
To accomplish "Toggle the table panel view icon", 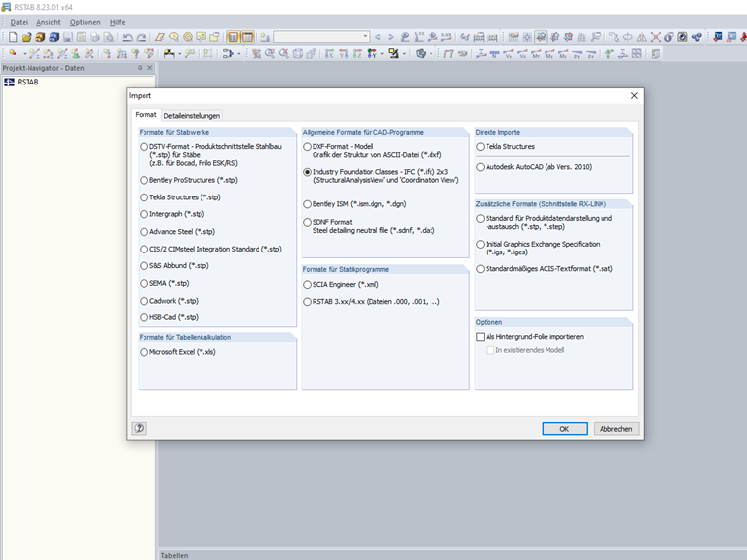I will point(247,37).
